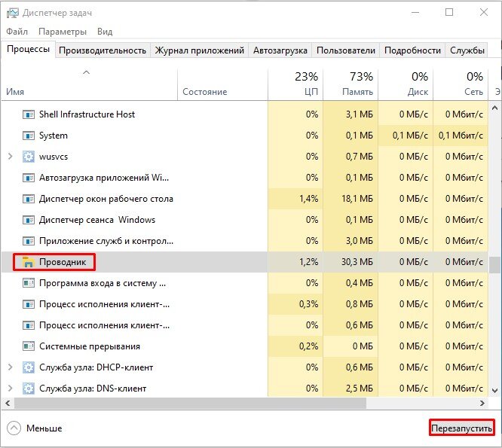Click the horizontal scrollbar right arrow
This screenshot has width=502, height=448.
point(482,404)
